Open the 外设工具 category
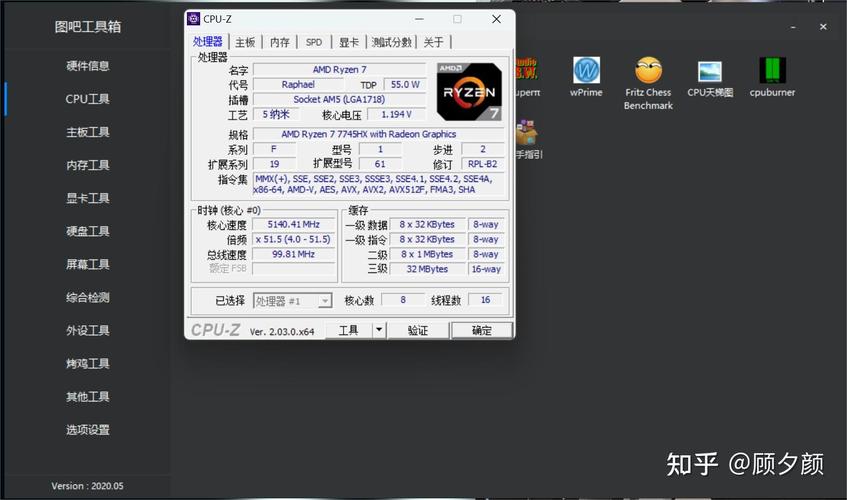This screenshot has height=500, width=847. [x=88, y=330]
